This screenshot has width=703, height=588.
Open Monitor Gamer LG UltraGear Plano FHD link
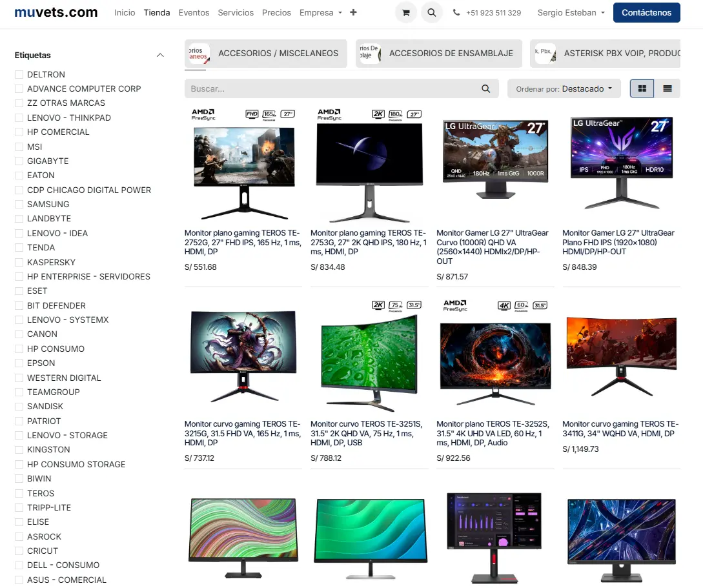tap(618, 242)
